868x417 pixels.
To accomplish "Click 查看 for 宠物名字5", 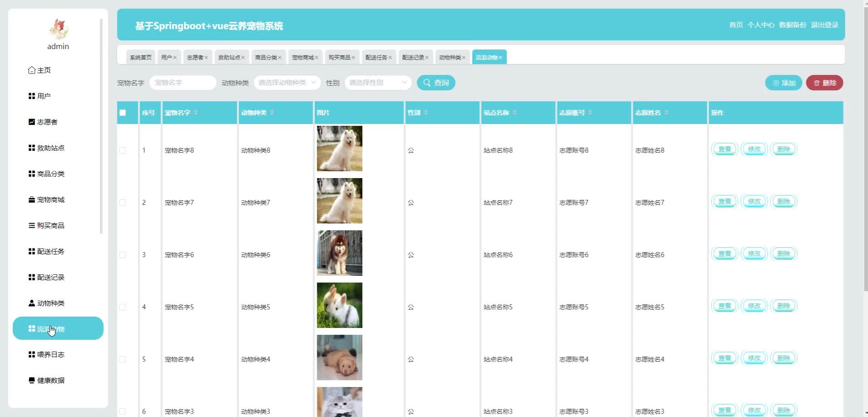I will pos(725,306).
